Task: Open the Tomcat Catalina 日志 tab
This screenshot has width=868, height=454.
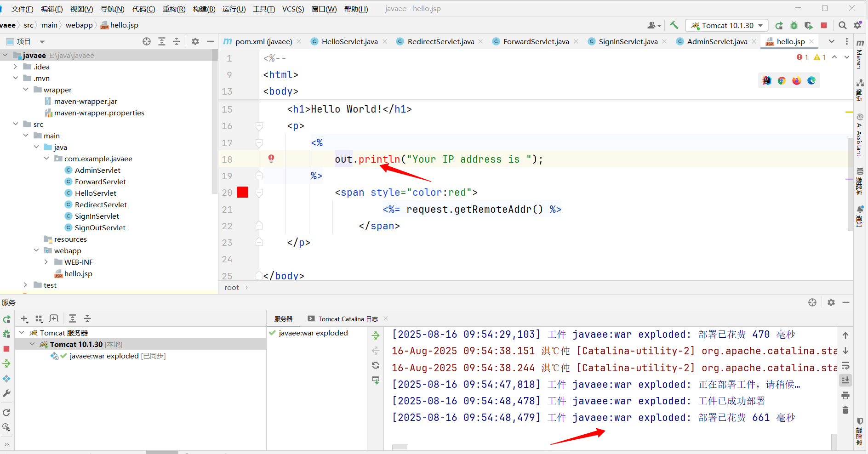Action: (x=348, y=319)
